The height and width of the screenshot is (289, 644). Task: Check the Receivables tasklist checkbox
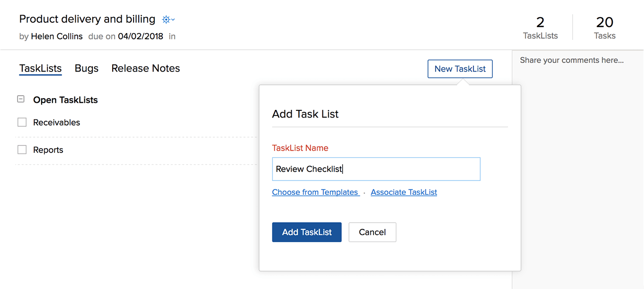pos(22,122)
